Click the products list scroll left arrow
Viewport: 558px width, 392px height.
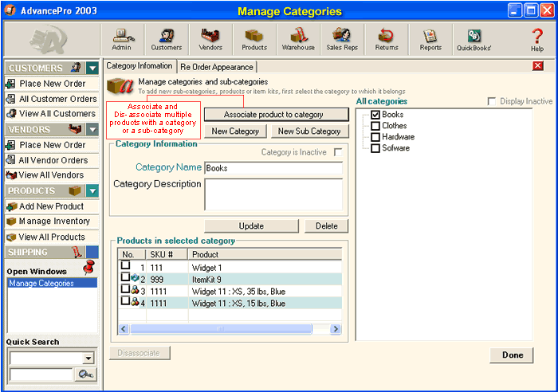click(x=124, y=329)
